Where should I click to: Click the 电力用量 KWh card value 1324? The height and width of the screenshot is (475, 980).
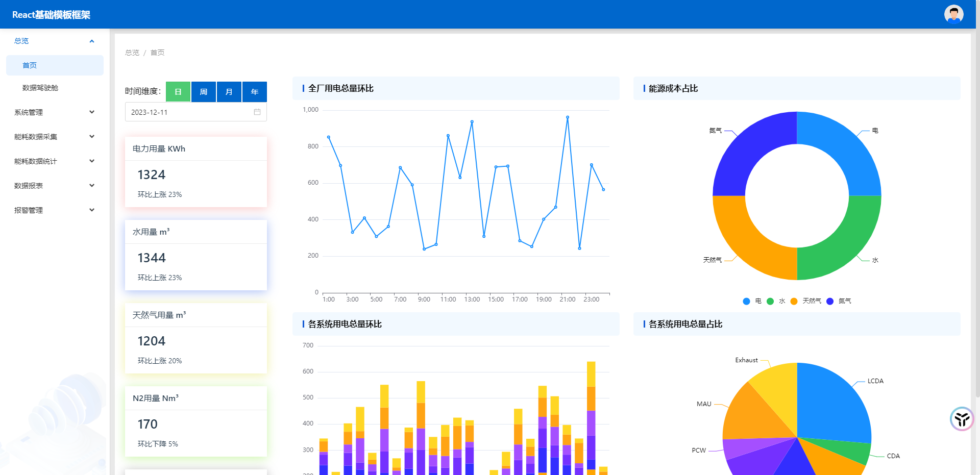[152, 175]
